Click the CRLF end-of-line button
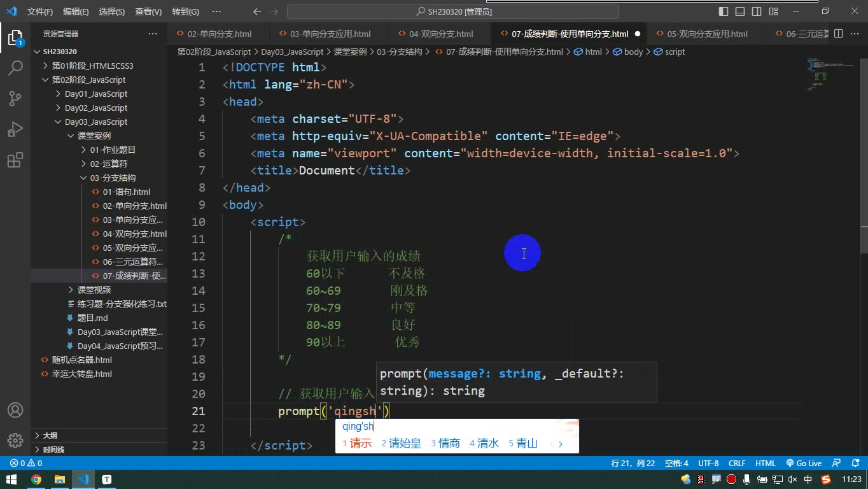The width and height of the screenshot is (868, 489). coord(737,464)
